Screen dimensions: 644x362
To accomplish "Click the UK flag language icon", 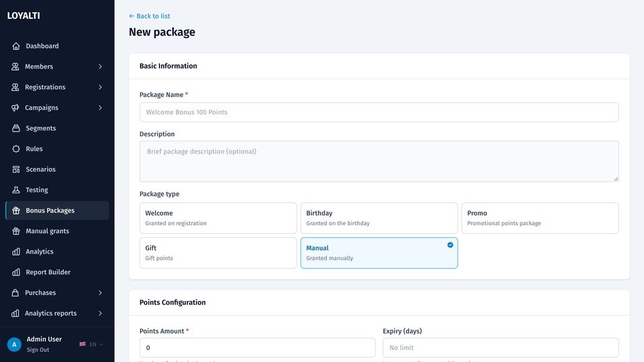I will pos(83,344).
